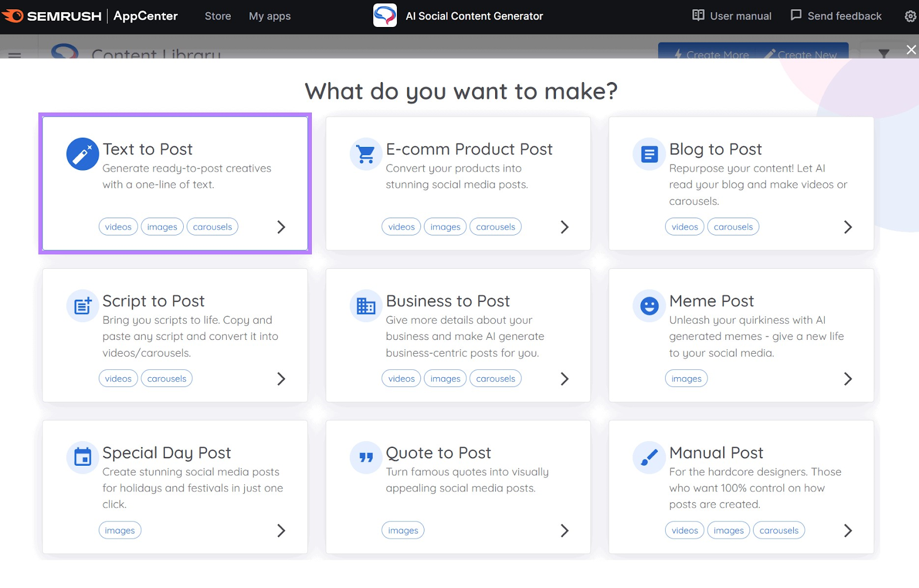Screen dimensions: 919x588
Task: Select the carousels tag on Blog to Post
Action: point(733,226)
